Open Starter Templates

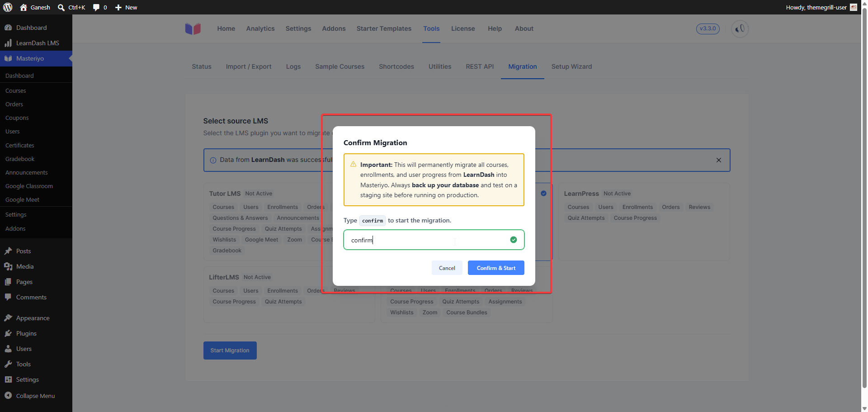point(384,28)
